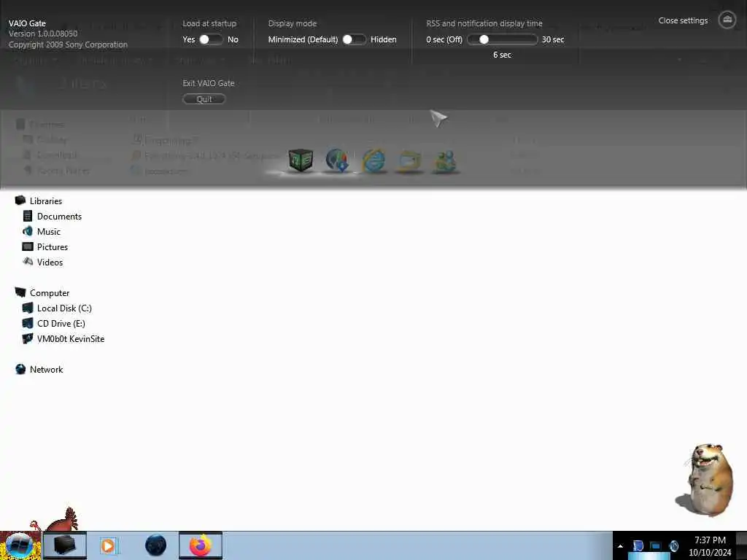Click the Local Disk (C:) drive icon
This screenshot has height=560, width=747.
click(x=28, y=308)
